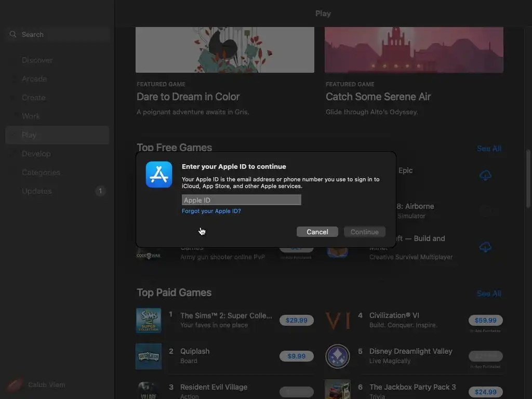Image resolution: width=532 pixels, height=399 pixels.
Task: Buy Jackbox Party Pack 3 for $24.99
Action: click(486, 392)
